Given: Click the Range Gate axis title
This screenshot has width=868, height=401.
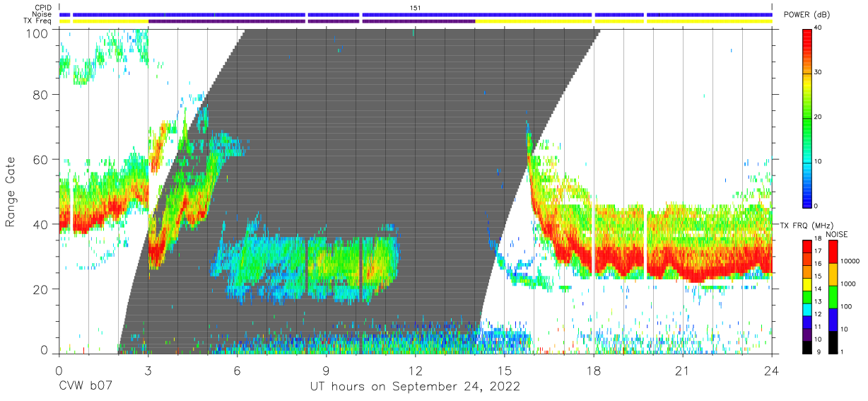Looking at the screenshot, I should [10, 192].
